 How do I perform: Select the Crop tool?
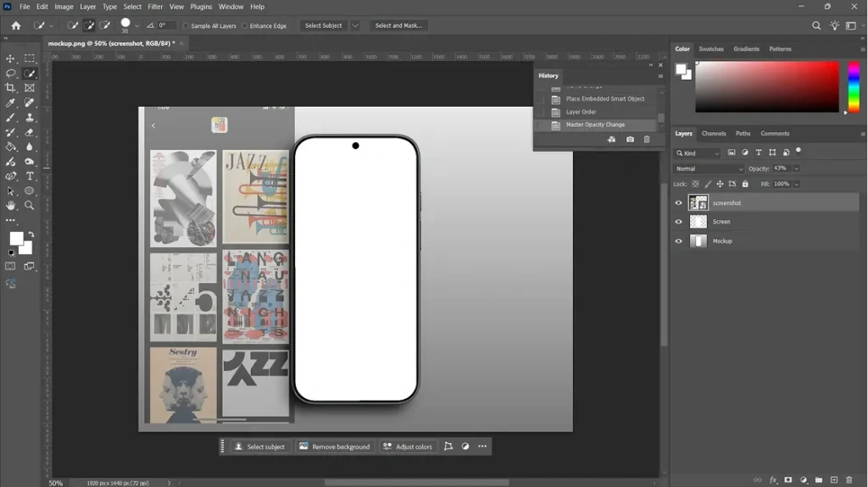[10, 87]
